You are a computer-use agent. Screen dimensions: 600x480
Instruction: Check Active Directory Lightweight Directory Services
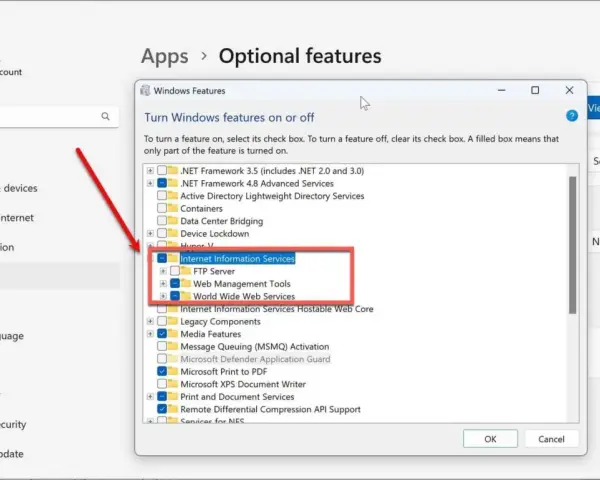tap(162, 196)
